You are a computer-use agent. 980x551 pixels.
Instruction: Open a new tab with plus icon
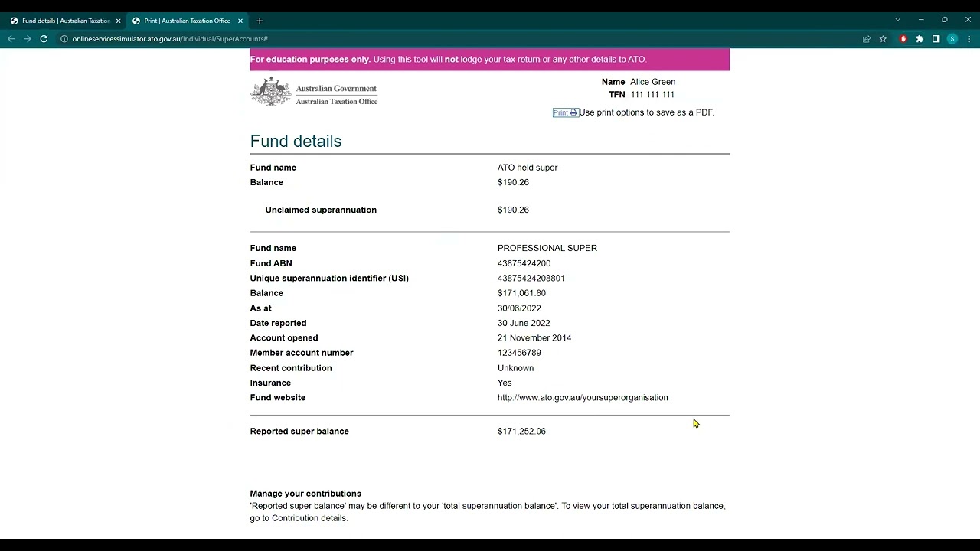tap(260, 21)
